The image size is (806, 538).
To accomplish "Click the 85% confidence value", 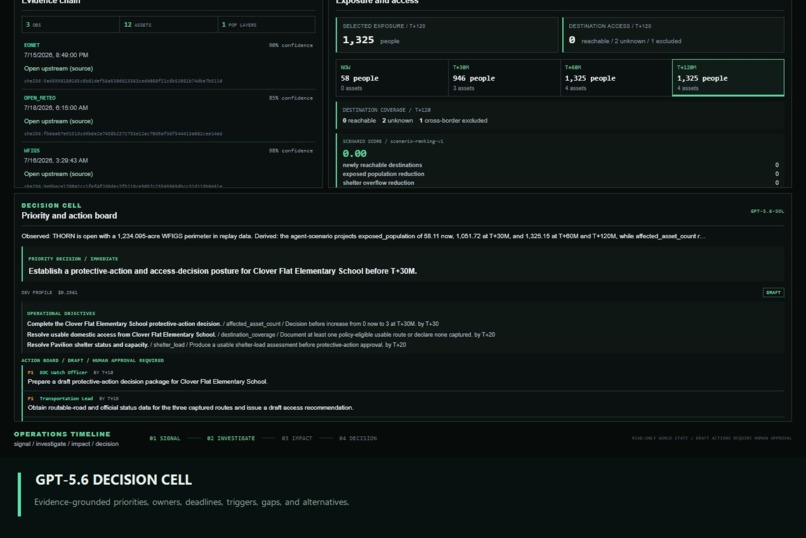I will tap(291, 98).
